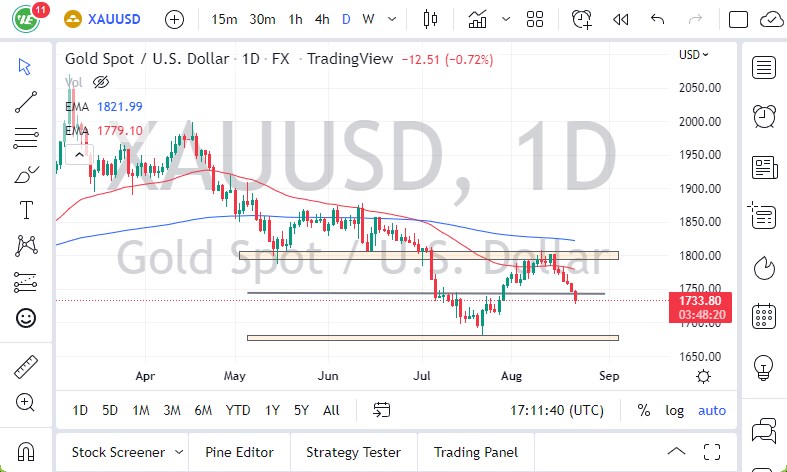787x472 pixels.
Task: Open the watchlist panel icon
Action: point(765,68)
